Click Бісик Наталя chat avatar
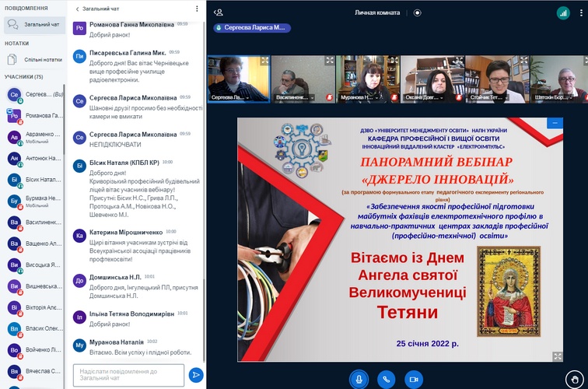The height and width of the screenshot is (389, 588). pos(79,166)
